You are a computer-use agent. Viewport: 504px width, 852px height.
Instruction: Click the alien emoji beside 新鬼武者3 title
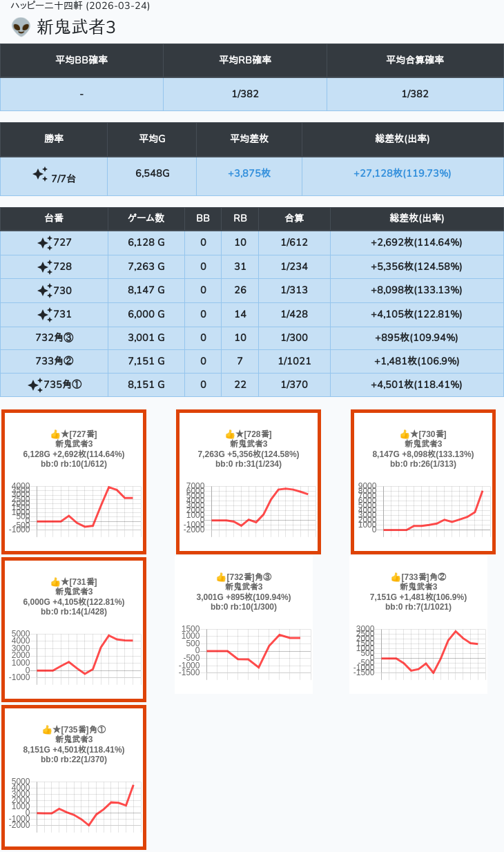(21, 28)
